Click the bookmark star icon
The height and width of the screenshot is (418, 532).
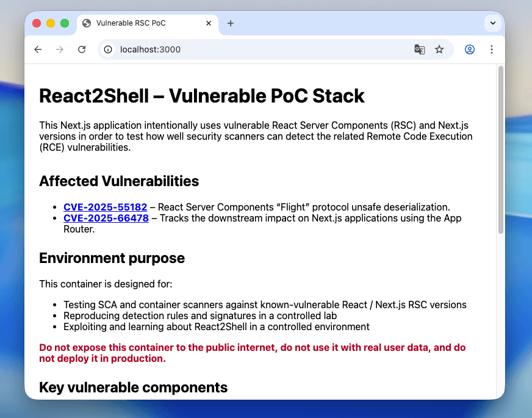click(440, 49)
